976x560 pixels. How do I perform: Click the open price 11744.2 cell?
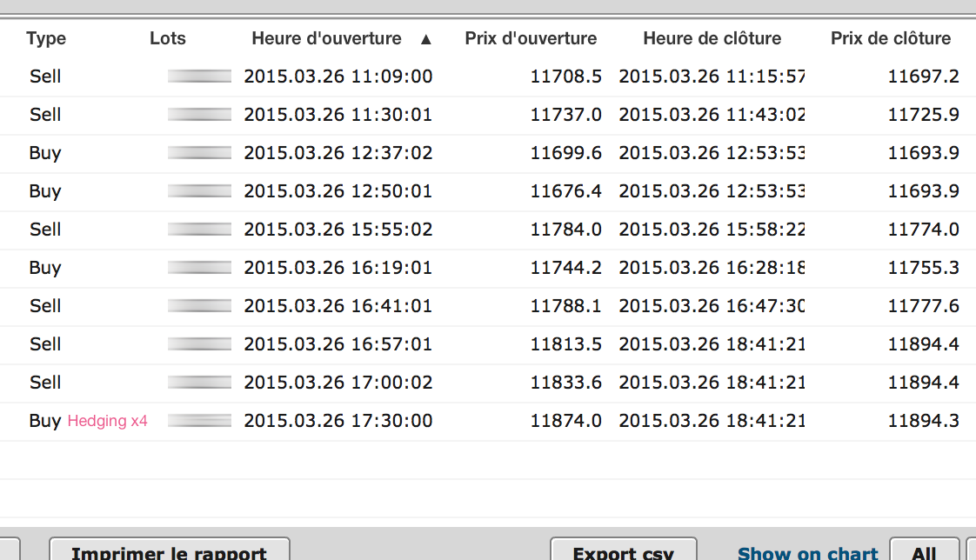(565, 268)
